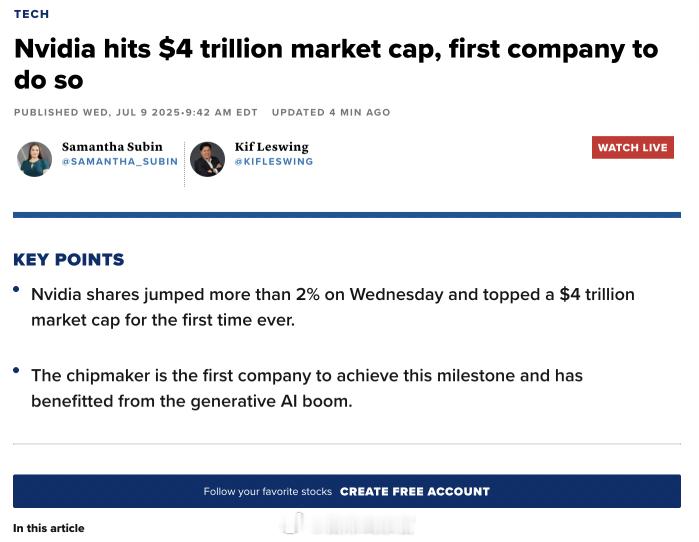The width and height of the screenshot is (699, 542).
Task: Click the CREATE FREE ACCOUNT text
Action: [x=415, y=491]
